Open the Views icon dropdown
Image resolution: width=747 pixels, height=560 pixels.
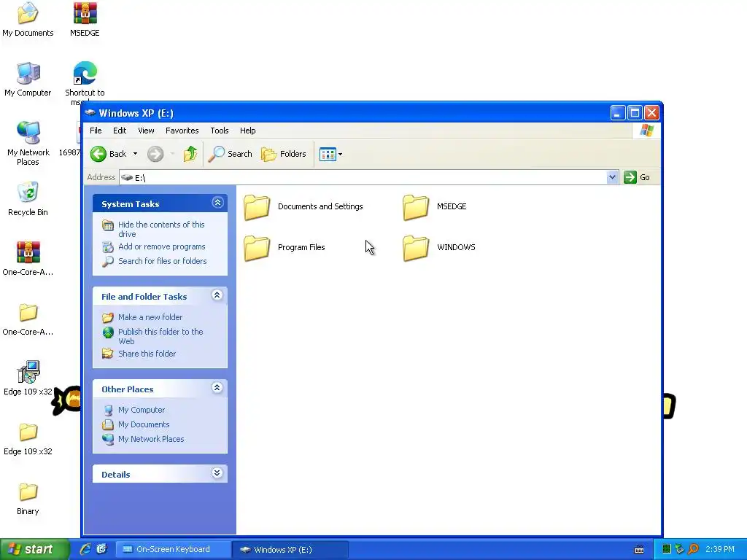click(x=330, y=154)
